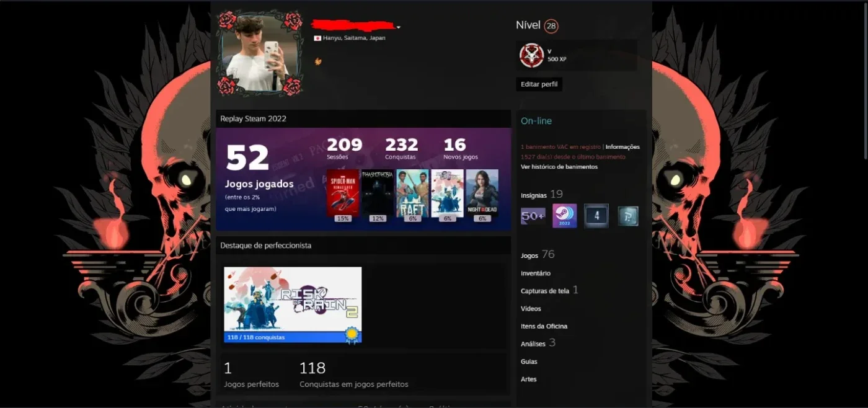This screenshot has height=408, width=868.
Task: Click the 52 Jogos jogados statistic
Action: pyautogui.click(x=259, y=177)
